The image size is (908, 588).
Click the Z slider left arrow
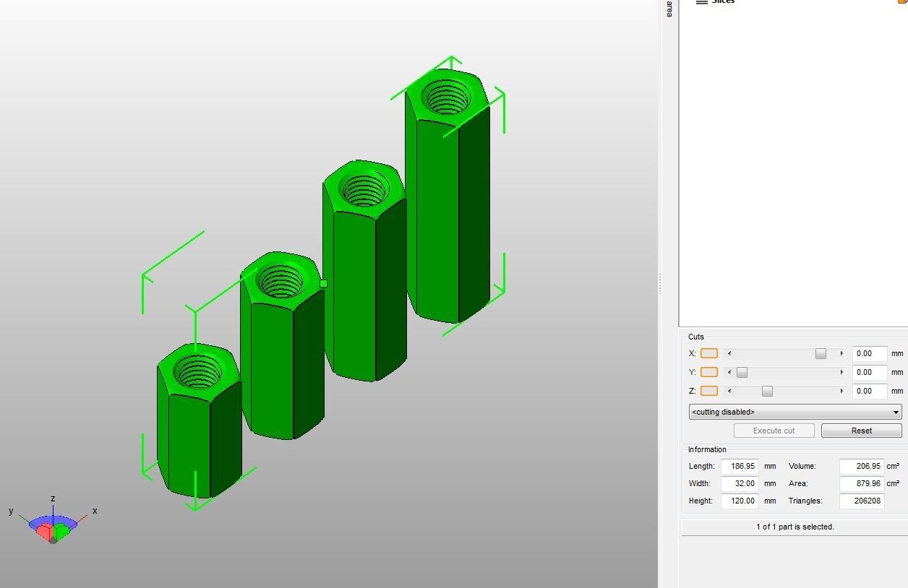tap(729, 391)
